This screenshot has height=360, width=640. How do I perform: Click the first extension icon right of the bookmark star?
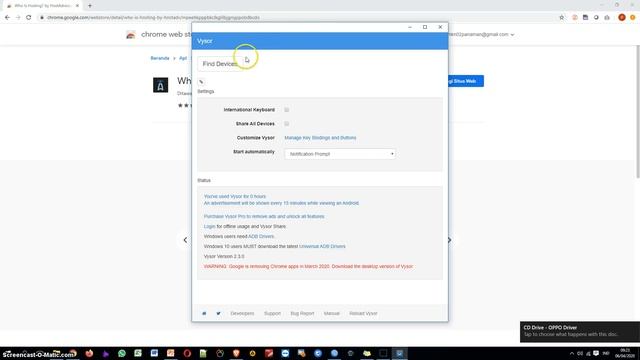(x=575, y=18)
